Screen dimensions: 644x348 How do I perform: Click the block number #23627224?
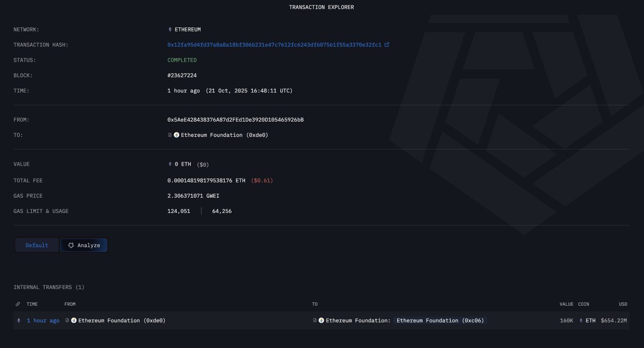click(x=182, y=76)
